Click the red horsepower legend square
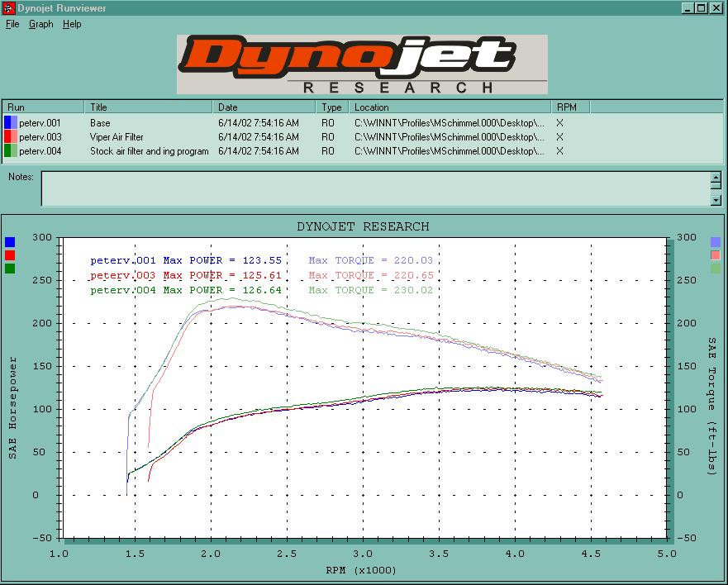Image resolution: width=728 pixels, height=585 pixels. click(x=10, y=254)
